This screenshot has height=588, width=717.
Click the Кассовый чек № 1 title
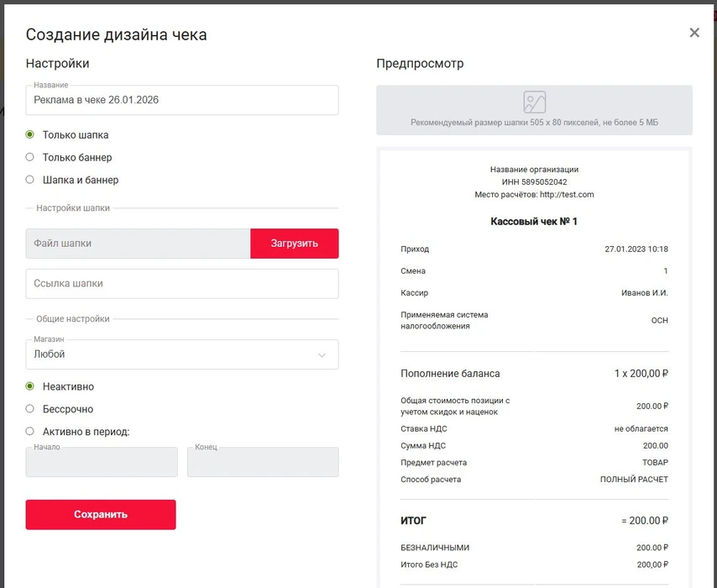pos(534,222)
